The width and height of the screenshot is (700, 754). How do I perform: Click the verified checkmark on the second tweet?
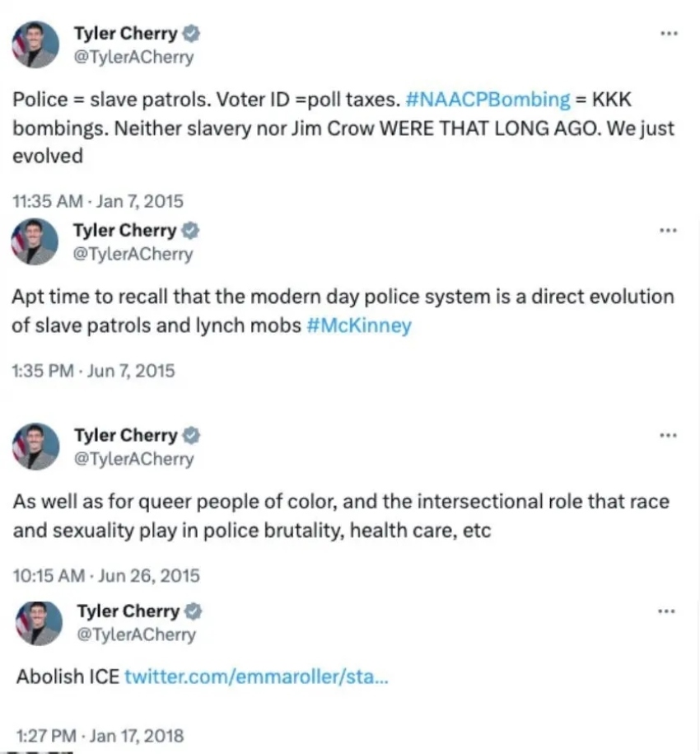pyautogui.click(x=189, y=230)
